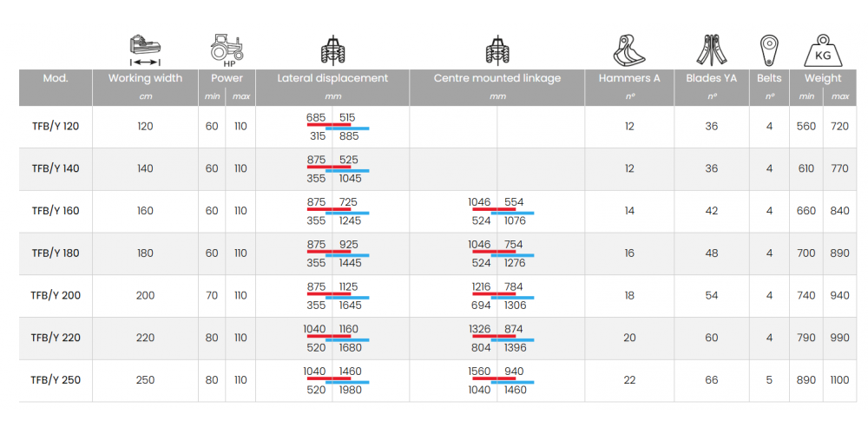Screen dimensions: 868x434
Task: Select the TFB/Y 250 model row
Action: (x=56, y=380)
